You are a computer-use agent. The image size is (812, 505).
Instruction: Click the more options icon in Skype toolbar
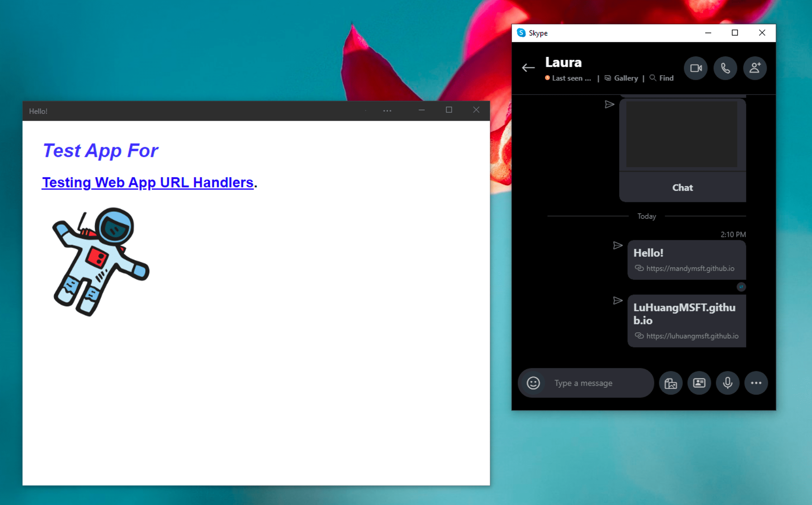(x=756, y=383)
